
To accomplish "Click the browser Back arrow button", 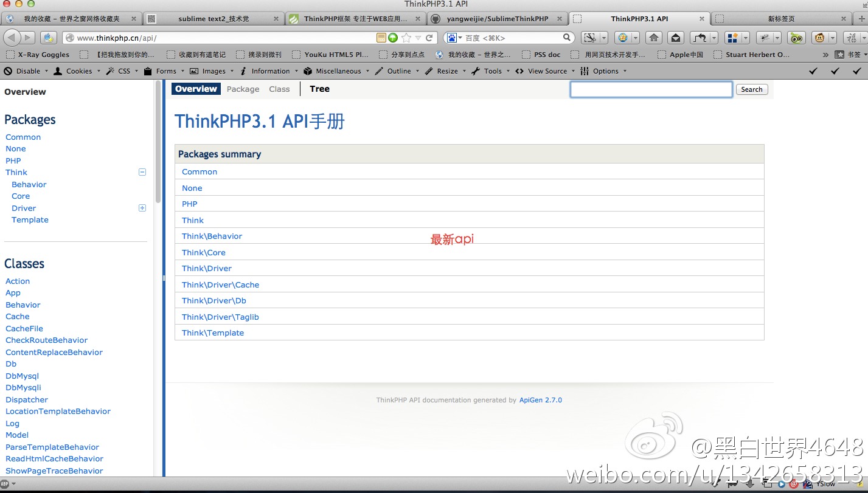I will pyautogui.click(x=12, y=38).
